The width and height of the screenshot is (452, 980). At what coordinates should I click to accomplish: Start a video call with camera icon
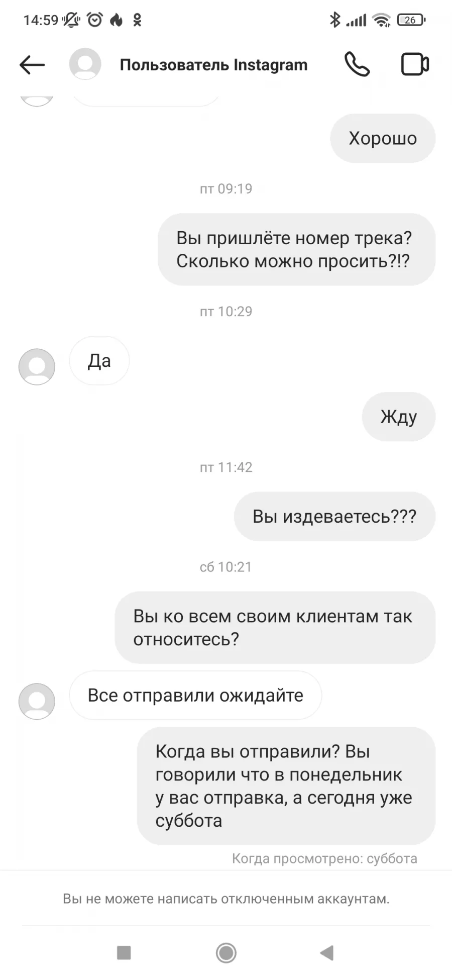[x=415, y=64]
